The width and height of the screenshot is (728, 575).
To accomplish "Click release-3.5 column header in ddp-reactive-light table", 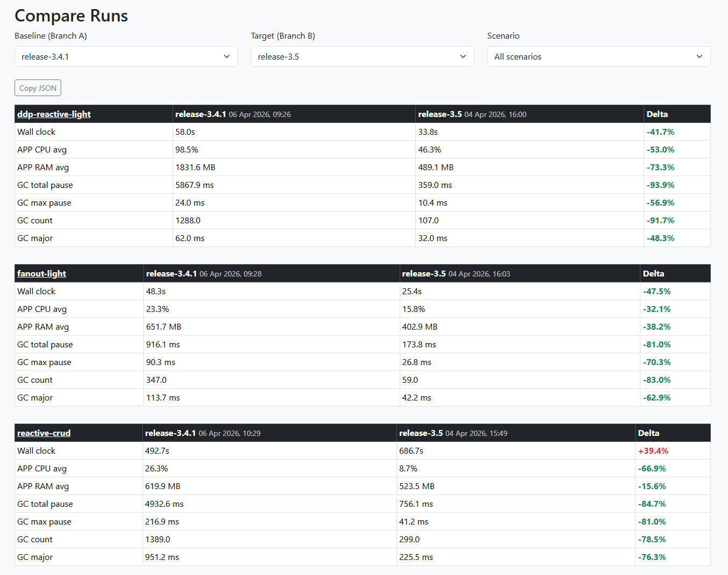I will click(440, 114).
